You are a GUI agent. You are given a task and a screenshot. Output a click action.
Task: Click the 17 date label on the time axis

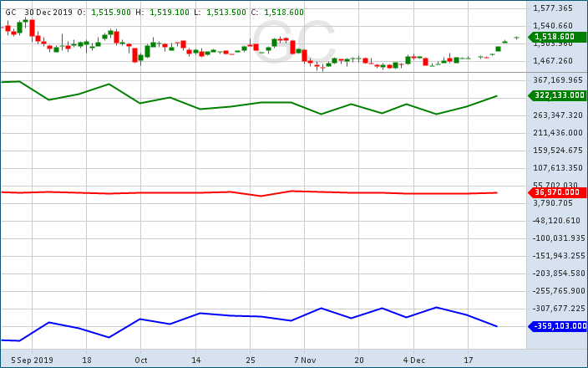469,360
